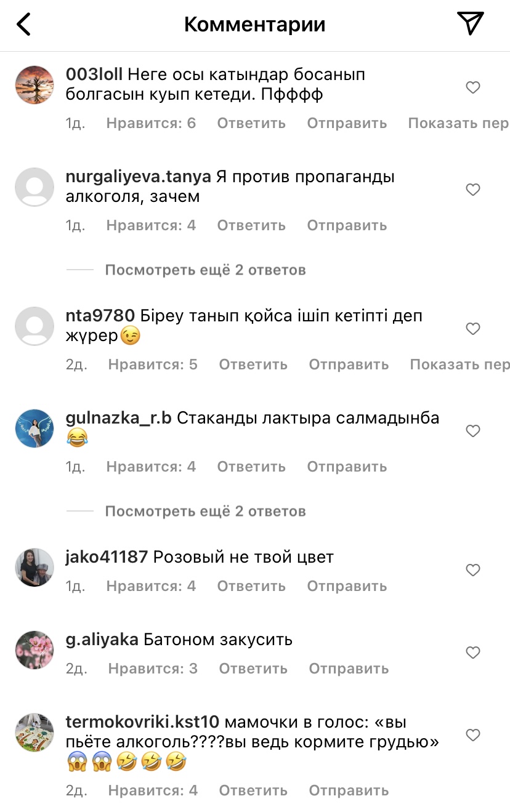
Task: Open the paper plane share icon
Action: (x=471, y=23)
